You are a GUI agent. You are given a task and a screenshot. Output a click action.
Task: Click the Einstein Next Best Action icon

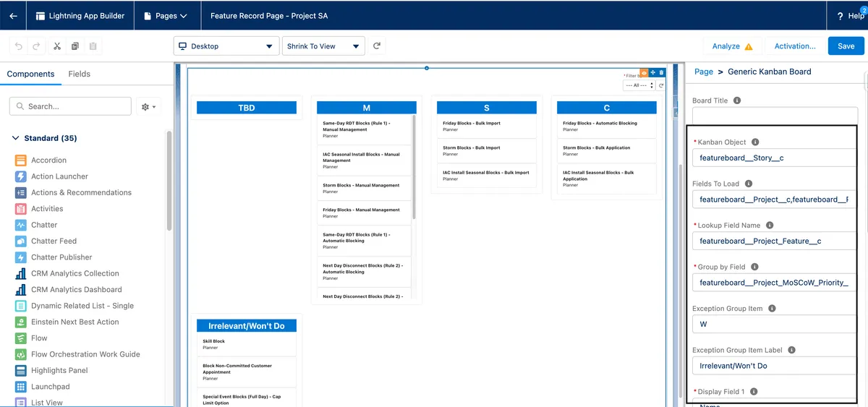tap(20, 322)
